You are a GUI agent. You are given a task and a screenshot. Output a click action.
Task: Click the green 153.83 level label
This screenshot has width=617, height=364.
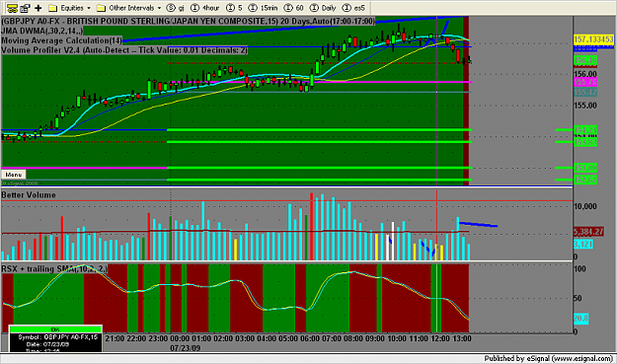coord(585,142)
